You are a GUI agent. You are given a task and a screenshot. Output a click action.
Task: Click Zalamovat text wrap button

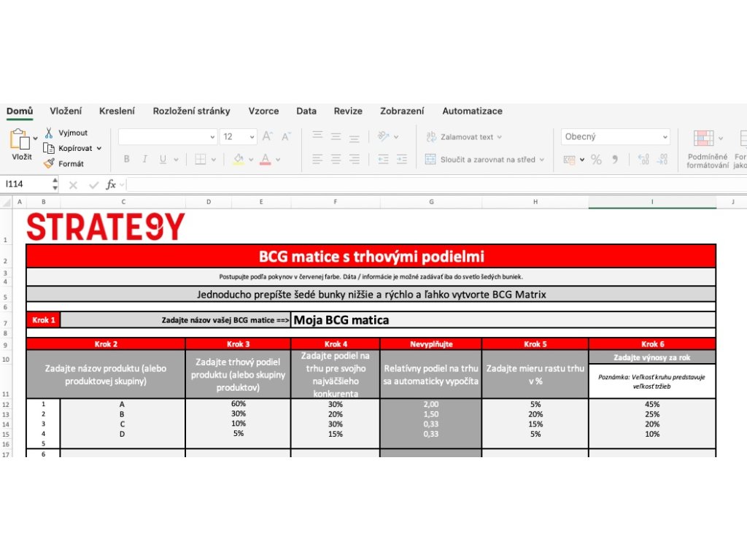pyautogui.click(x=463, y=136)
